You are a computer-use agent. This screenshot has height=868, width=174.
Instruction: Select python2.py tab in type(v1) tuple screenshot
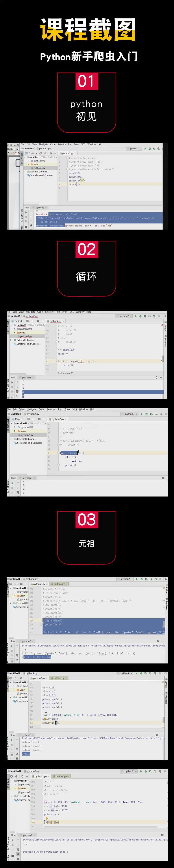tap(39, 678)
